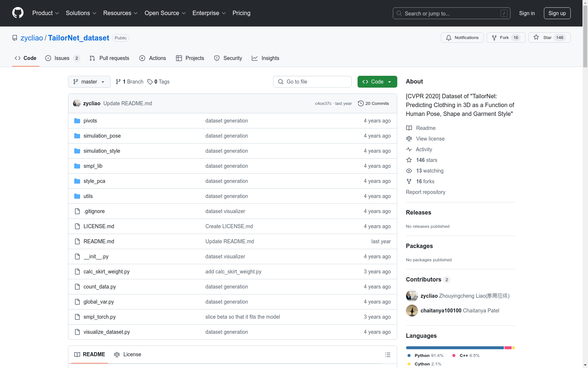Switch to the Issues tab
This screenshot has width=588, height=368.
(62, 58)
